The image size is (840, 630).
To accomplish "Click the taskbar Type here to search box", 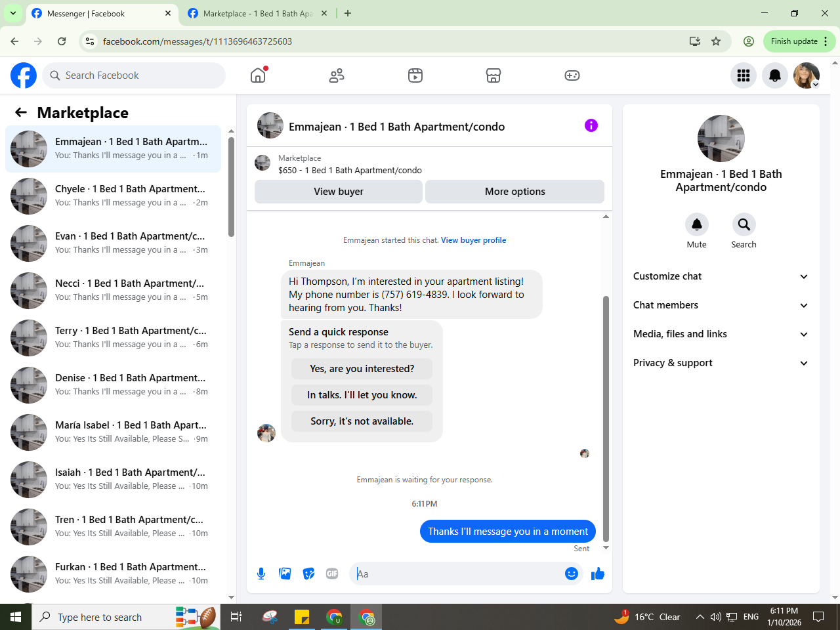I will [125, 617].
